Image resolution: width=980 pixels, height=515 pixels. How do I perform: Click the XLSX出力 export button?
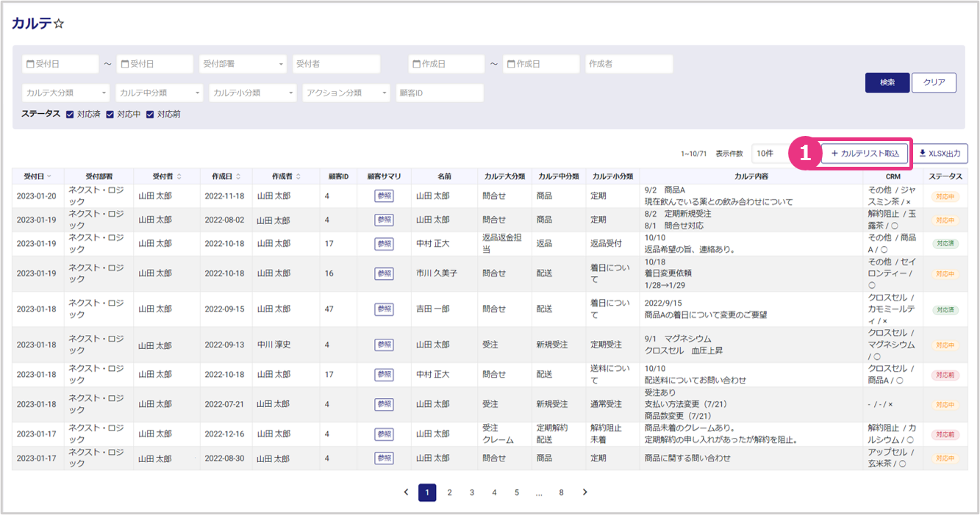(940, 153)
